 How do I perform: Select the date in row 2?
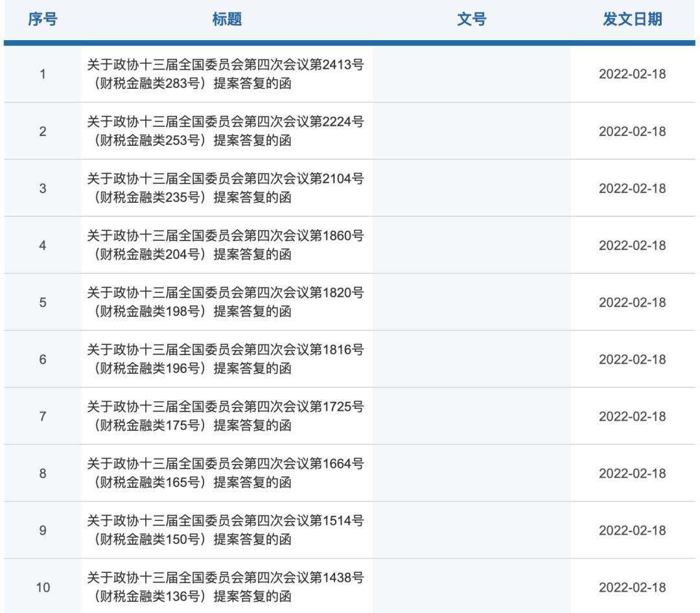tap(632, 132)
